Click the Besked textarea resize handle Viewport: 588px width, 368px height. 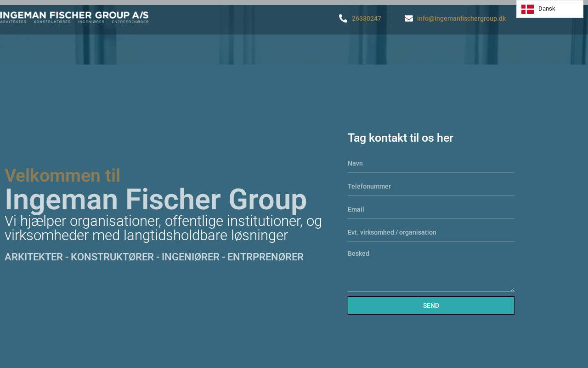512,288
